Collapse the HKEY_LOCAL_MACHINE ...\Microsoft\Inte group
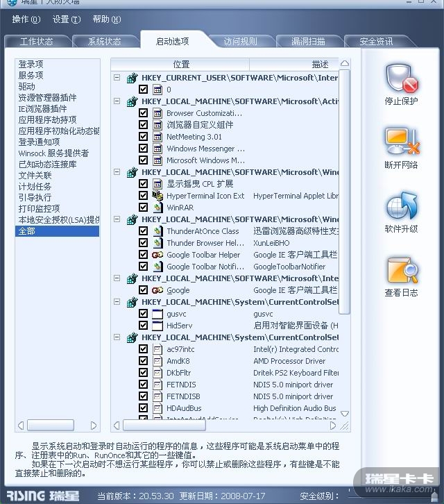Image resolution: width=444 pixels, height=504 pixels. click(117, 278)
